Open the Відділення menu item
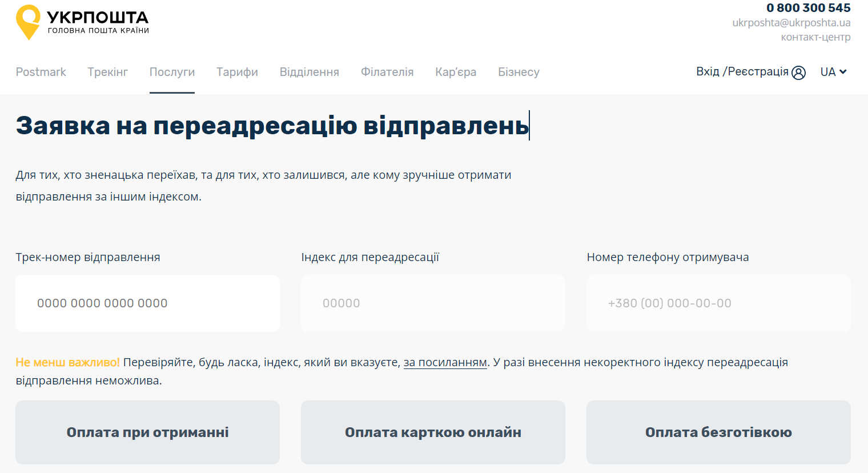Image resolution: width=868 pixels, height=473 pixels. point(310,72)
